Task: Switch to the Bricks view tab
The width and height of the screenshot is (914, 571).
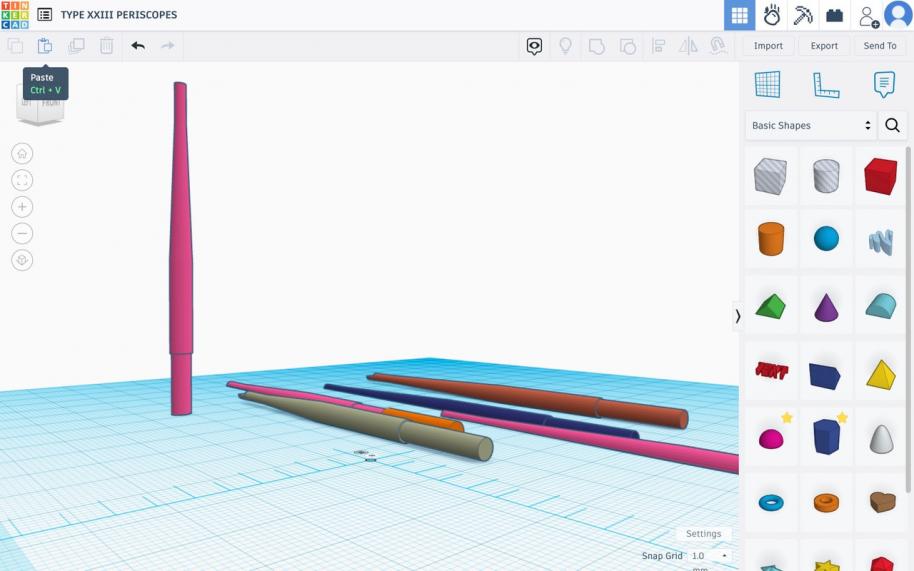Action: 834,15
